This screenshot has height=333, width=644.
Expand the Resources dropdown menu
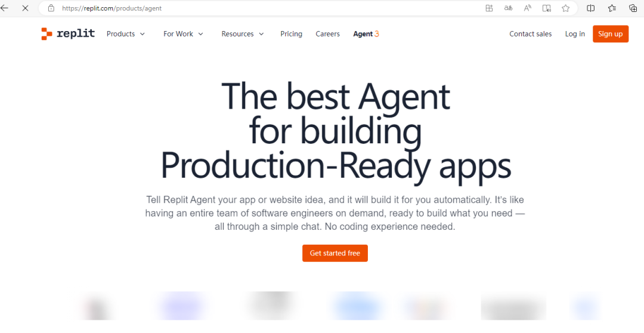242,34
